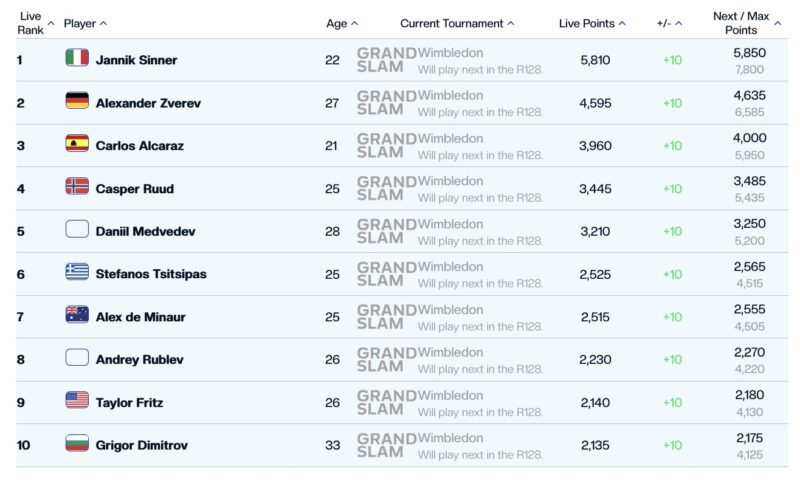Sort by Next / Max Points arrow
Screen dimensions: 800x486
[x=778, y=23]
